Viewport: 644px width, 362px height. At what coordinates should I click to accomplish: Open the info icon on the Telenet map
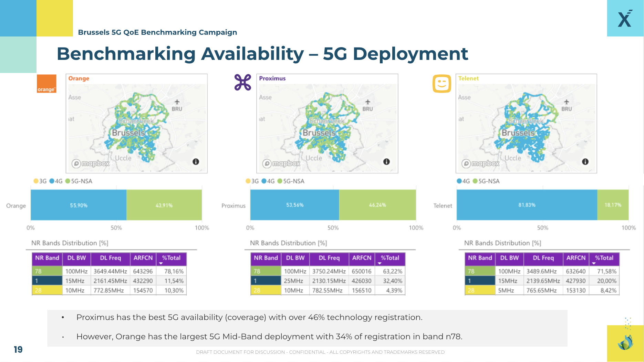pyautogui.click(x=584, y=161)
